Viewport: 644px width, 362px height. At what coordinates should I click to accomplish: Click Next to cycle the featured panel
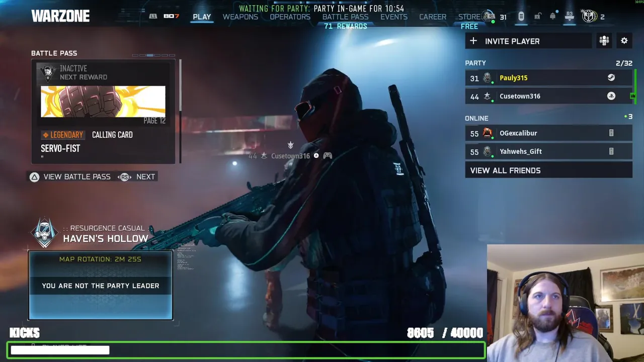click(145, 177)
